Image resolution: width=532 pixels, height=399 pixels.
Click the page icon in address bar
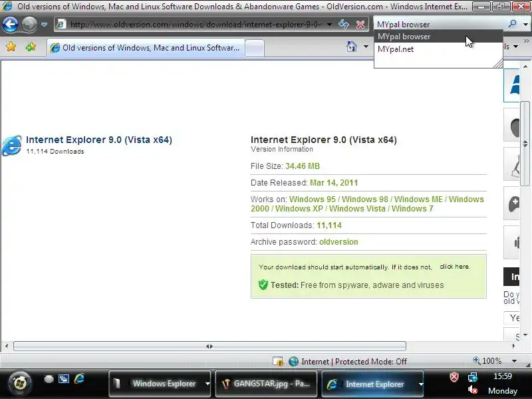coord(61,25)
